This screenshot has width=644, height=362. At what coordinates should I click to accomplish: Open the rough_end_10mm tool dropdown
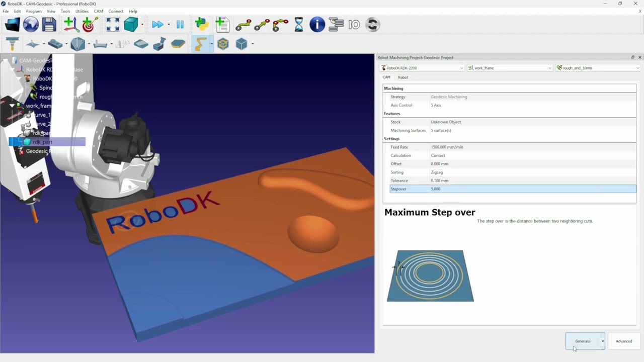click(x=598, y=68)
